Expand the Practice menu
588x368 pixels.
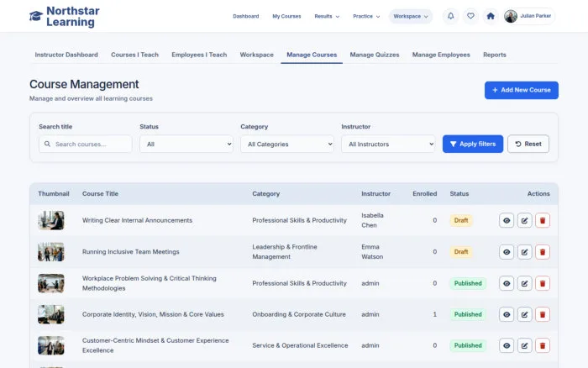(x=366, y=17)
